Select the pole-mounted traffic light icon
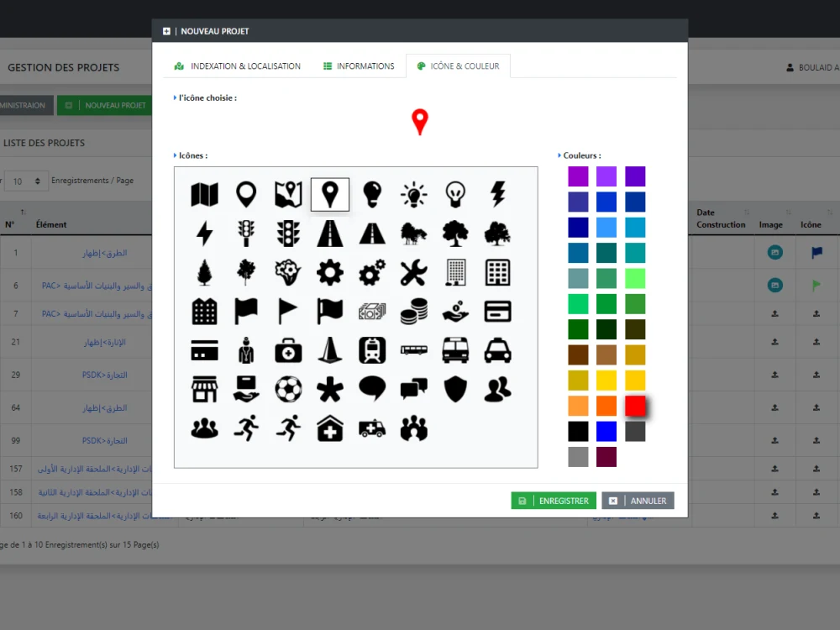The height and width of the screenshot is (630, 840). point(246,234)
